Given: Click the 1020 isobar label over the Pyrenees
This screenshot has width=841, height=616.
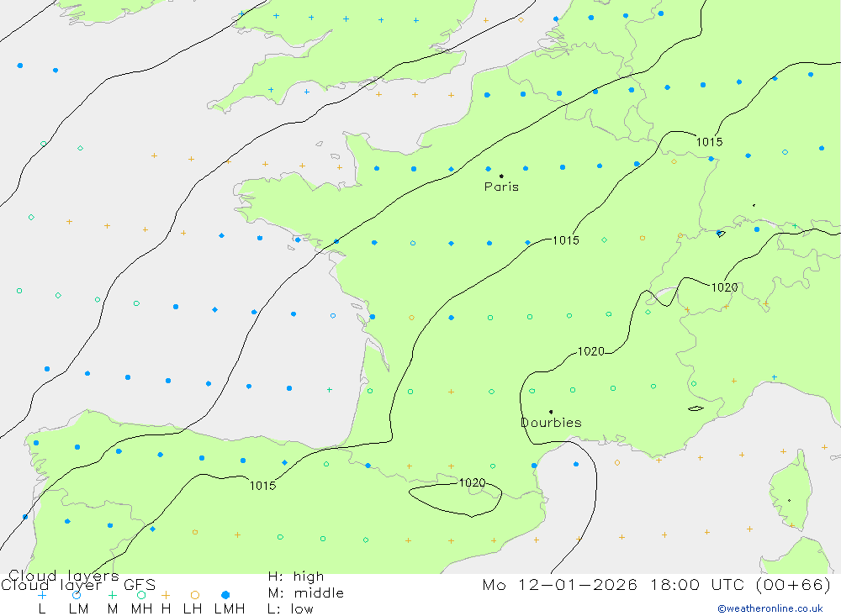Looking at the screenshot, I should coord(472,482).
